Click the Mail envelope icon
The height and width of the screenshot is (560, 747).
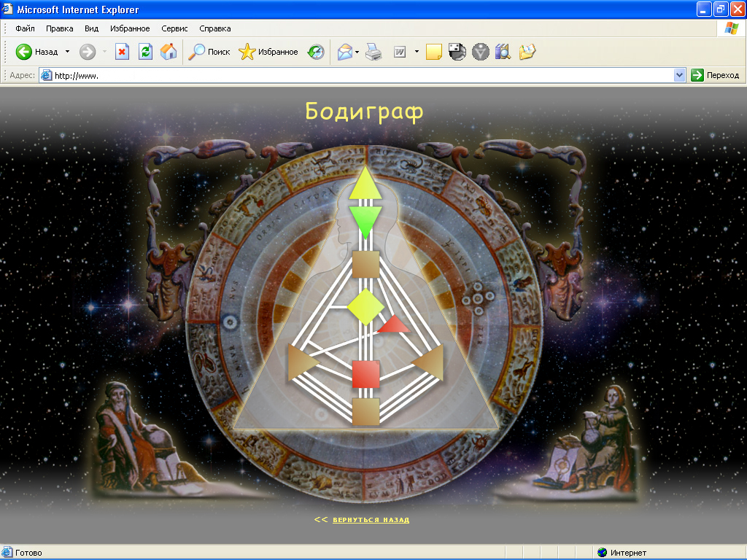344,52
